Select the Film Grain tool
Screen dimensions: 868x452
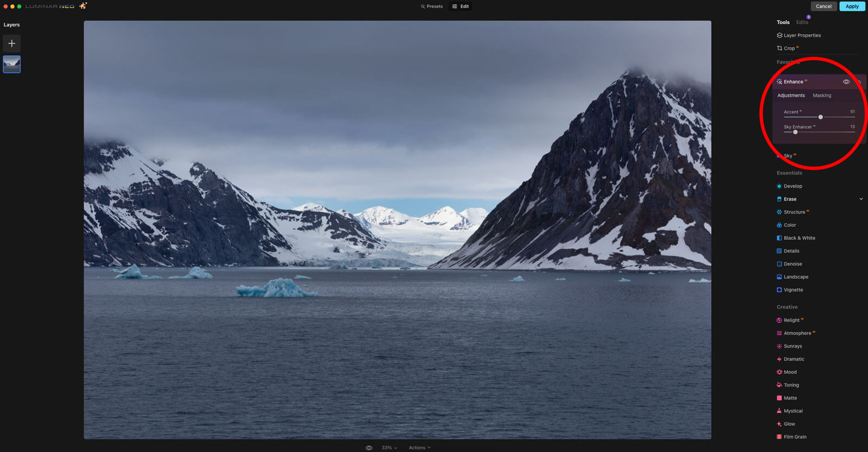pos(795,437)
